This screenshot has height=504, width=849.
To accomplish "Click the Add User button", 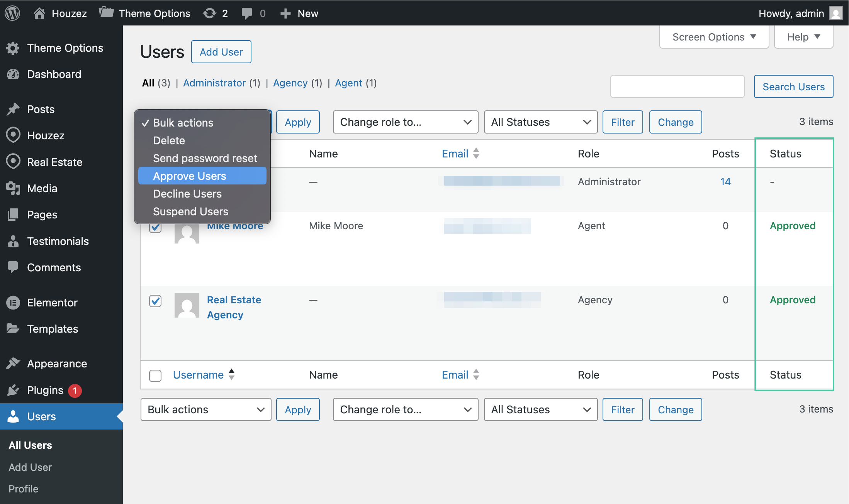I will pos(221,51).
